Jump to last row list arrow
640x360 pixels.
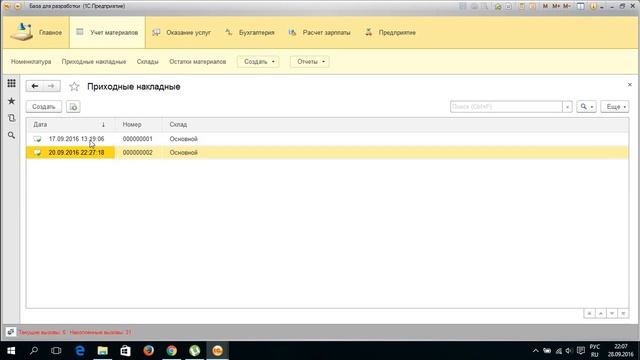point(623,313)
